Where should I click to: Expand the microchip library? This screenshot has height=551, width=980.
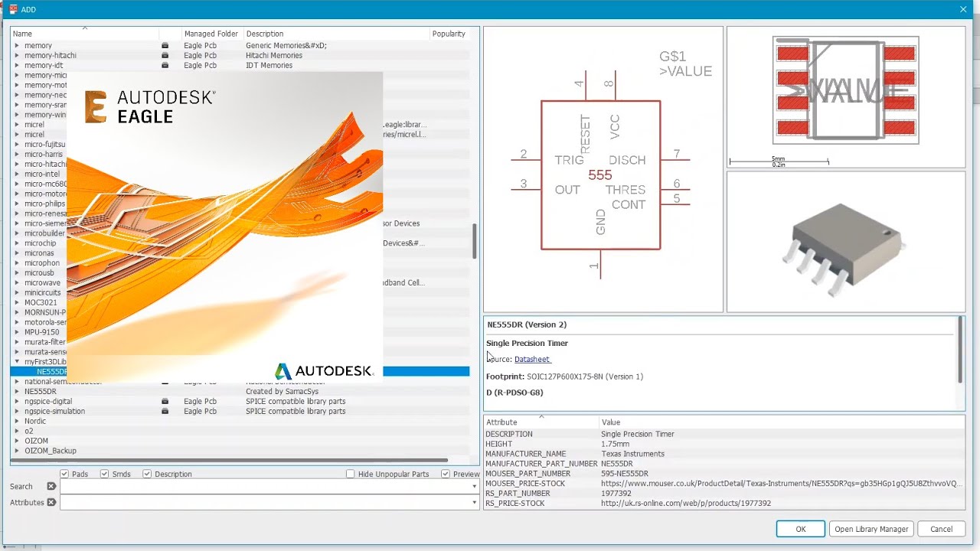[x=17, y=243]
